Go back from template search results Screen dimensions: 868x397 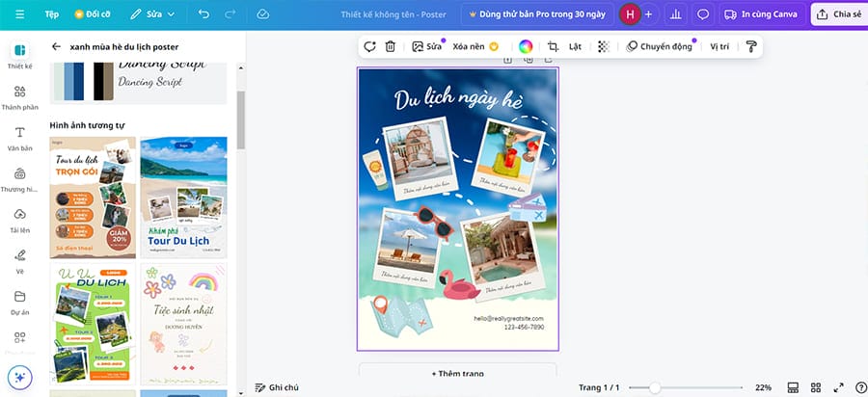[x=56, y=47]
